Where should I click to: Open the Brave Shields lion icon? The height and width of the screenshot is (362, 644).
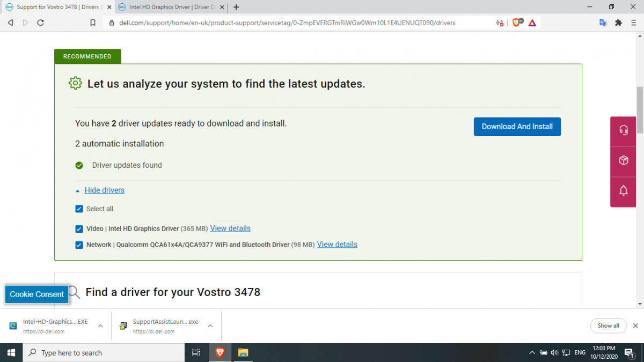pos(517,23)
